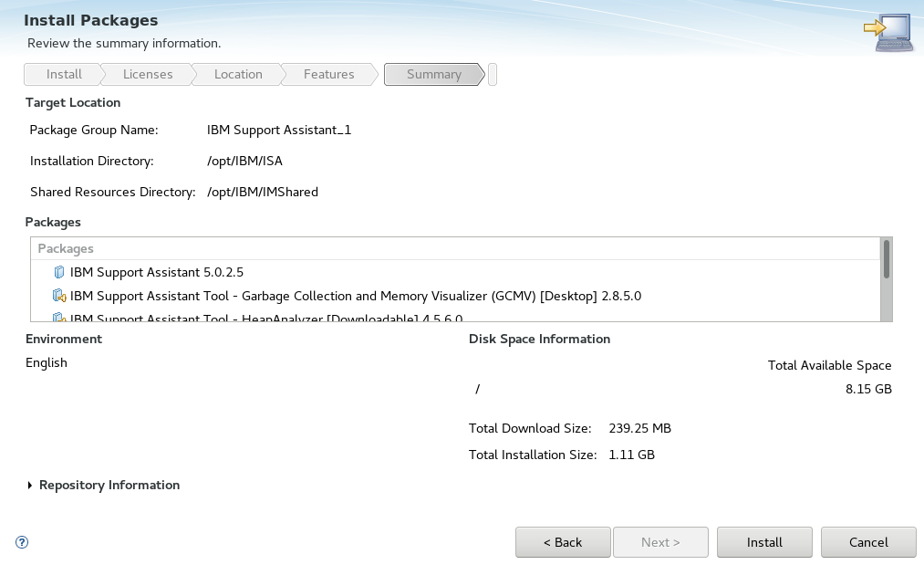Click the Back button

point(563,542)
